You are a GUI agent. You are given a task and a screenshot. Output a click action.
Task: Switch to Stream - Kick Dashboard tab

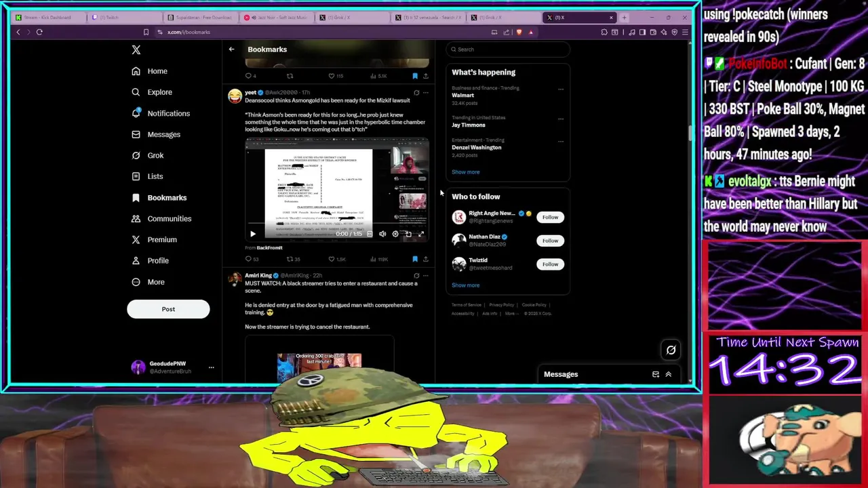point(47,18)
